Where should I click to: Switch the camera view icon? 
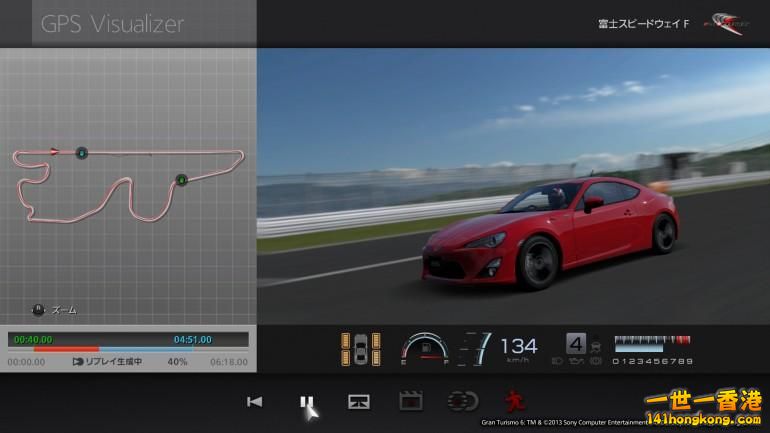click(358, 402)
